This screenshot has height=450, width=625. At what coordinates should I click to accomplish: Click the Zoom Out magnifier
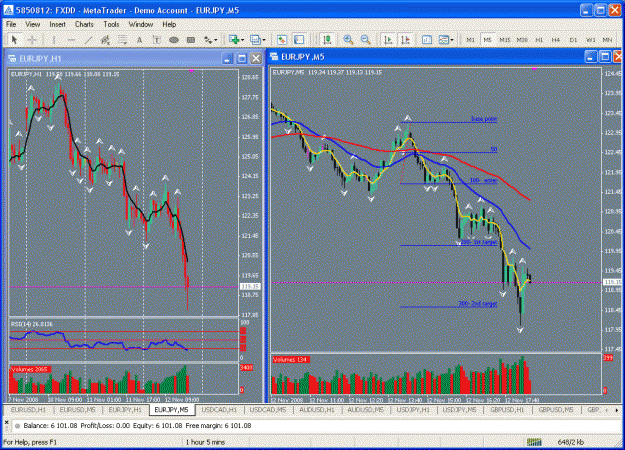tap(365, 39)
